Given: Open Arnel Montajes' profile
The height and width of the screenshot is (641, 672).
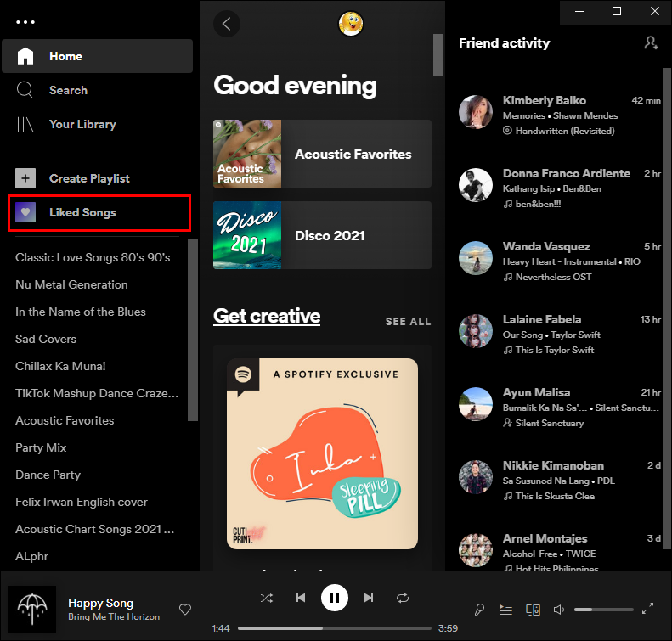Looking at the screenshot, I should [x=545, y=538].
